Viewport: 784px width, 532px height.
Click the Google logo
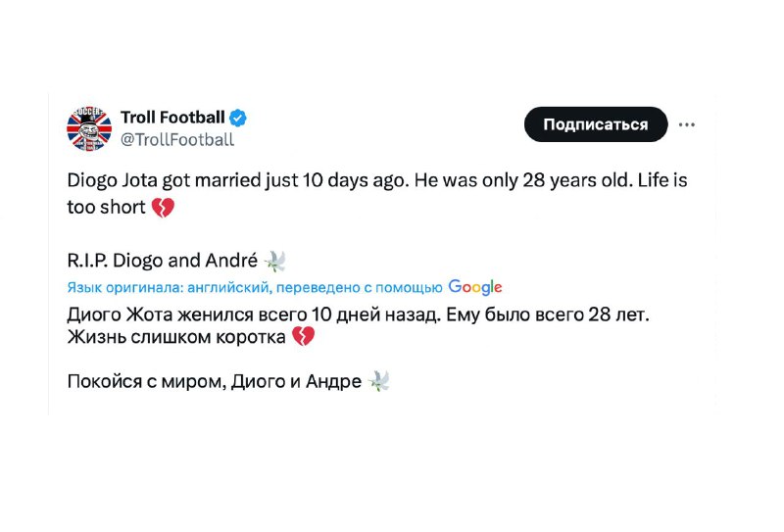[x=475, y=287]
